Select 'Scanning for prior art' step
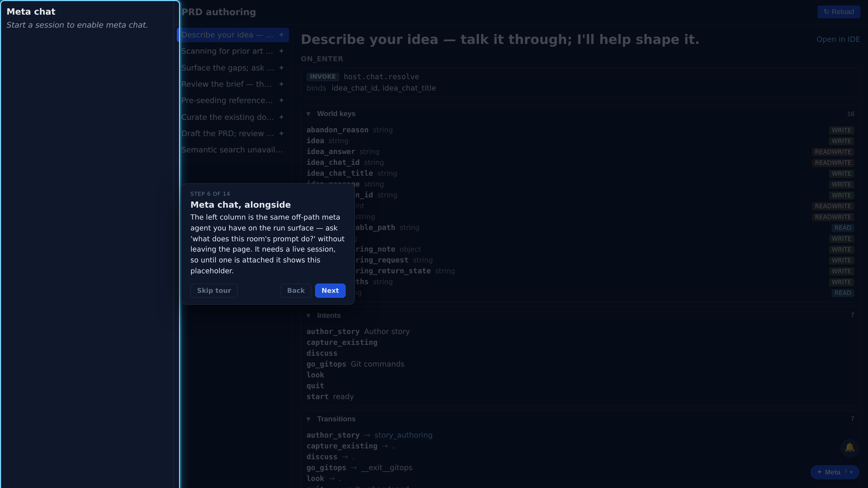 click(233, 51)
